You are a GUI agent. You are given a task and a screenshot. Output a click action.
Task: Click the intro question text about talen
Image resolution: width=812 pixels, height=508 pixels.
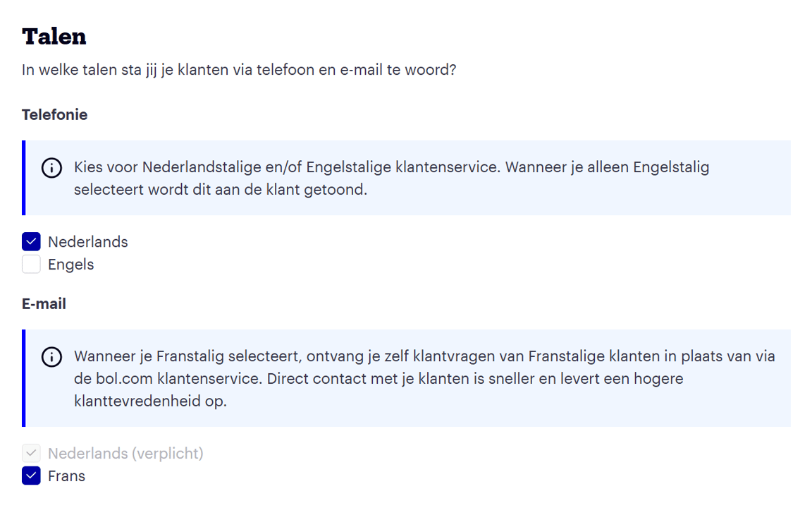(x=239, y=70)
